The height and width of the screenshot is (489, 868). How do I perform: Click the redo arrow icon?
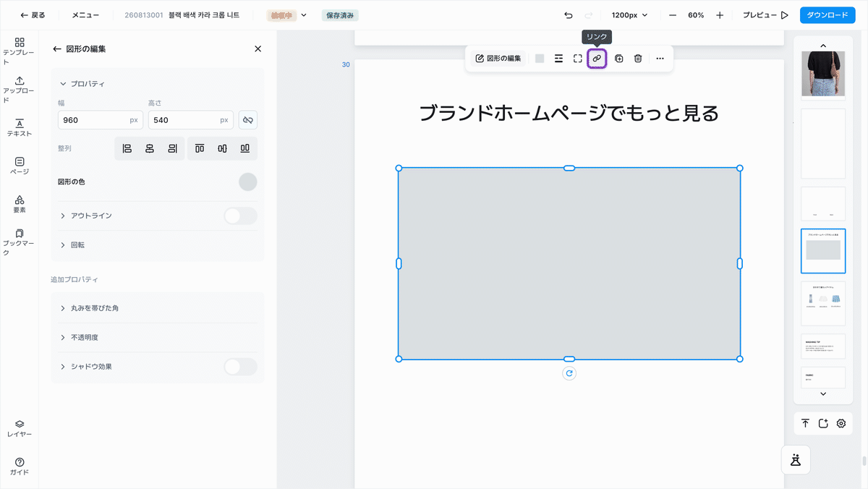pos(588,15)
